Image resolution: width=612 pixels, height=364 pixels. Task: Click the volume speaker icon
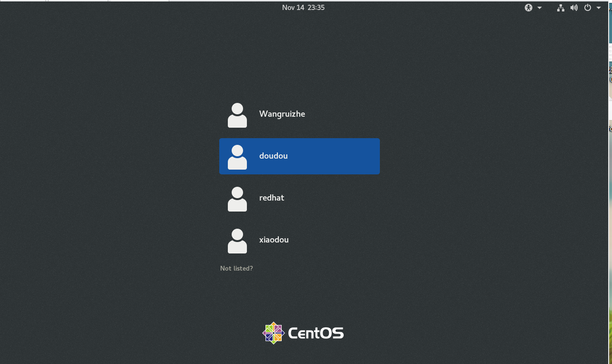[574, 8]
